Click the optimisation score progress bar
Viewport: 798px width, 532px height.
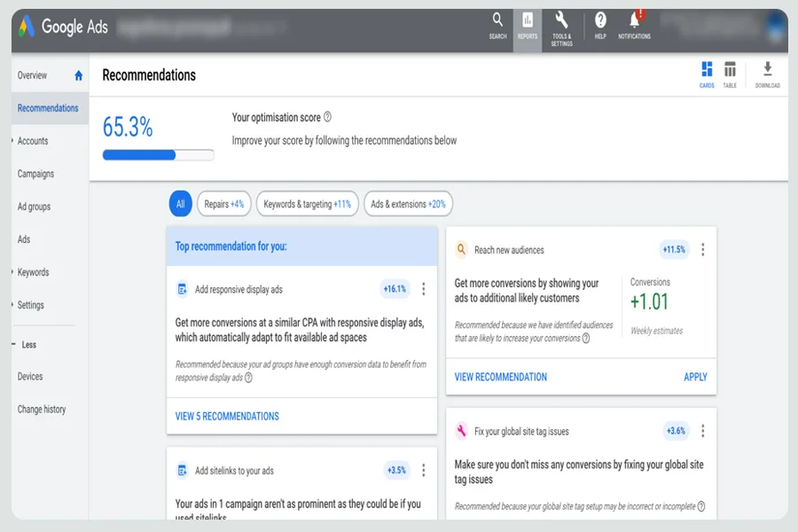pyautogui.click(x=159, y=155)
